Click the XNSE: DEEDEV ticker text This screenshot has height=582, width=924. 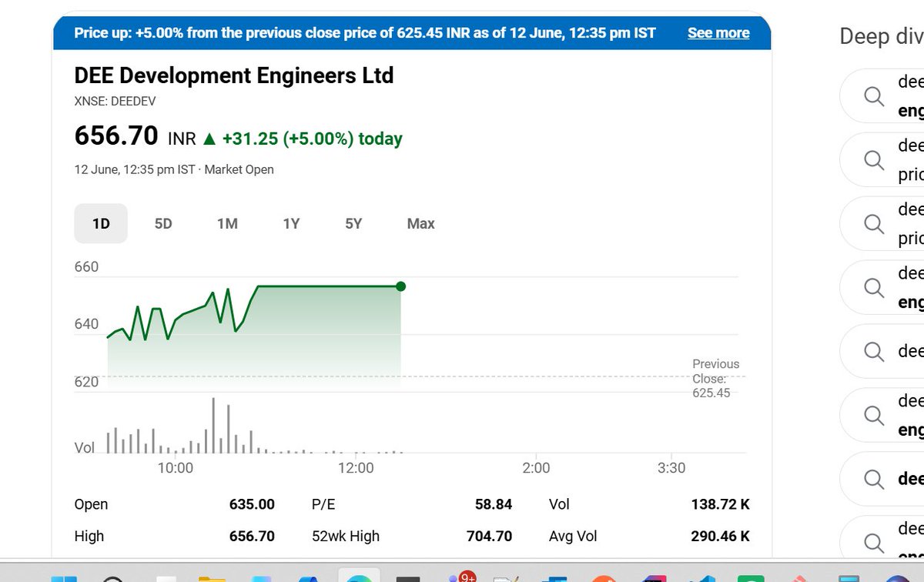point(115,101)
